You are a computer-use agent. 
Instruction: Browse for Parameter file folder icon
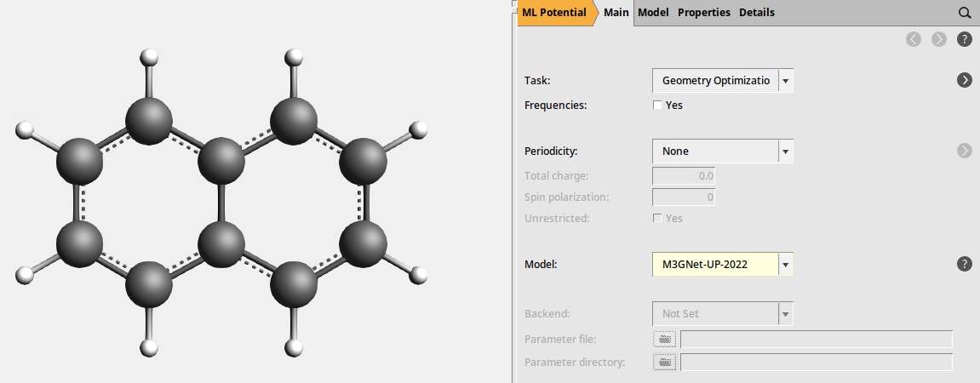pos(664,340)
